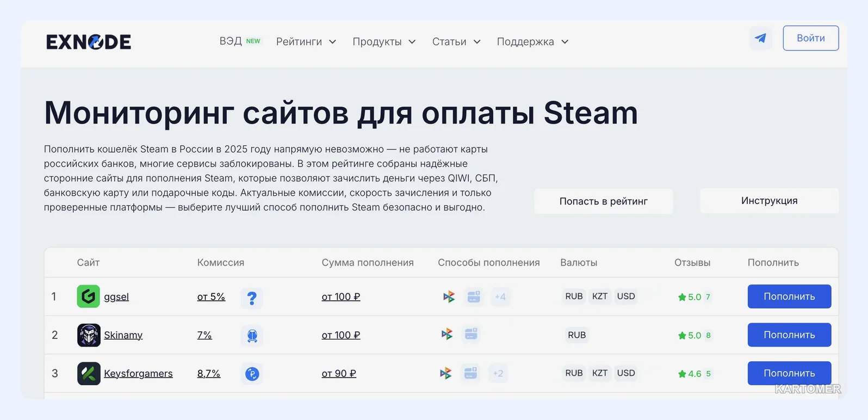Screen dimensions: 868x420
Task: Show the +2 more payment methods for Keysforgamers
Action: pyautogui.click(x=498, y=373)
